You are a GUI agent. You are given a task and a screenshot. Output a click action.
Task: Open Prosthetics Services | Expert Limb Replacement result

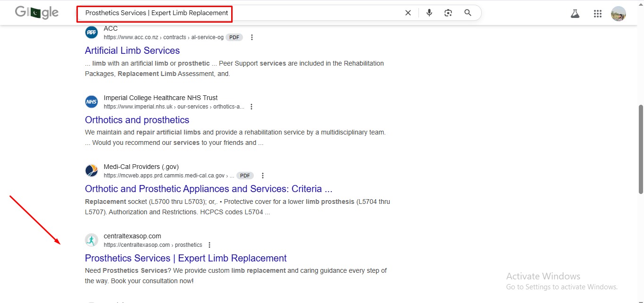[x=185, y=258]
